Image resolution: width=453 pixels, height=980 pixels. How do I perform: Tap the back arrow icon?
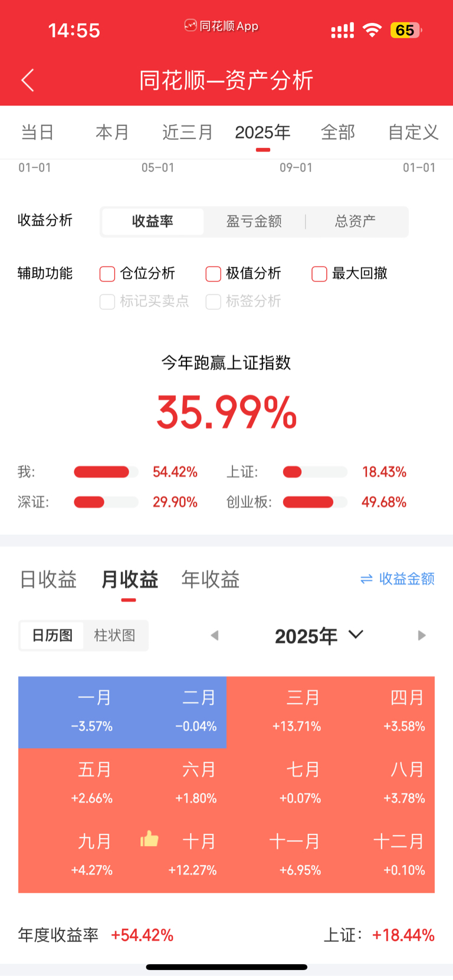click(28, 80)
